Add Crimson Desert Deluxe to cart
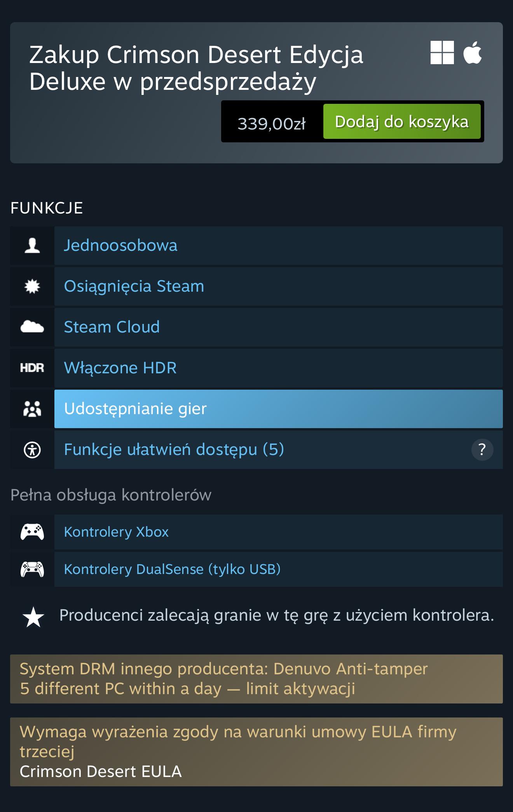 coord(402,122)
